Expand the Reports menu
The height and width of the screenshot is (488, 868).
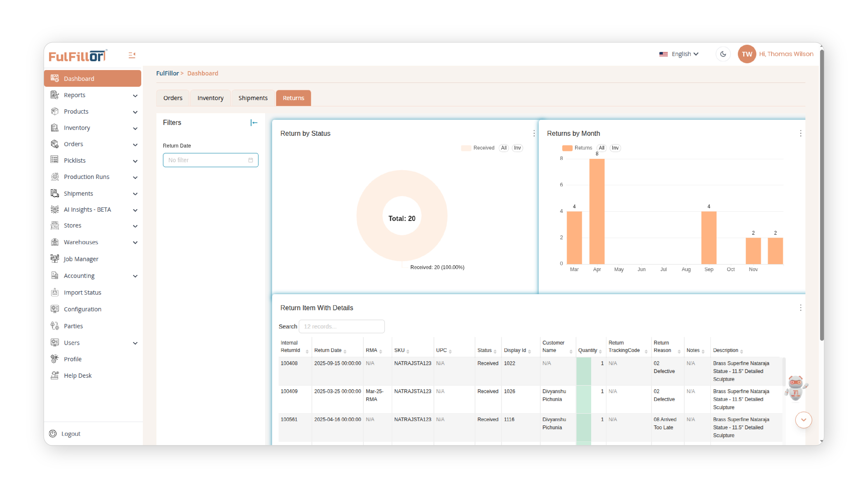click(93, 95)
